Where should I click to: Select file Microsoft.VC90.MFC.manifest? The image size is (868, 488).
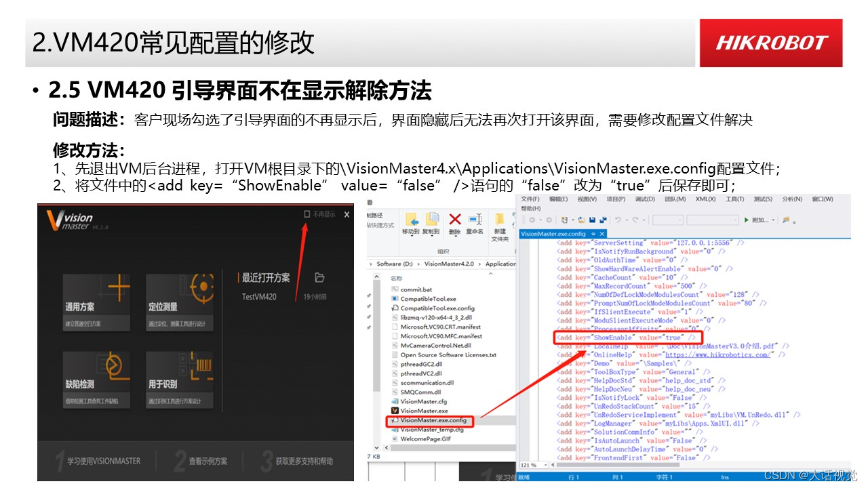pos(441,336)
